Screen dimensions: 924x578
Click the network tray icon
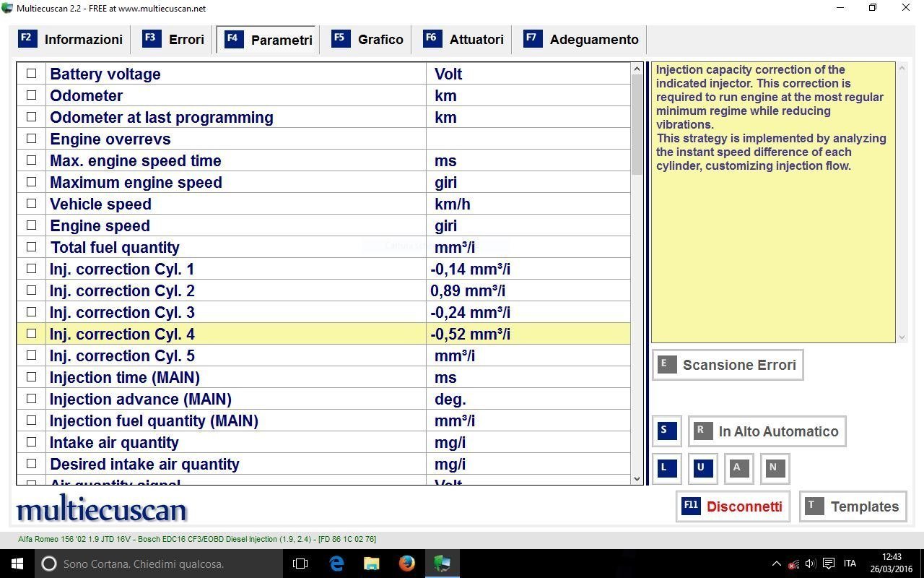pyautogui.click(x=793, y=564)
